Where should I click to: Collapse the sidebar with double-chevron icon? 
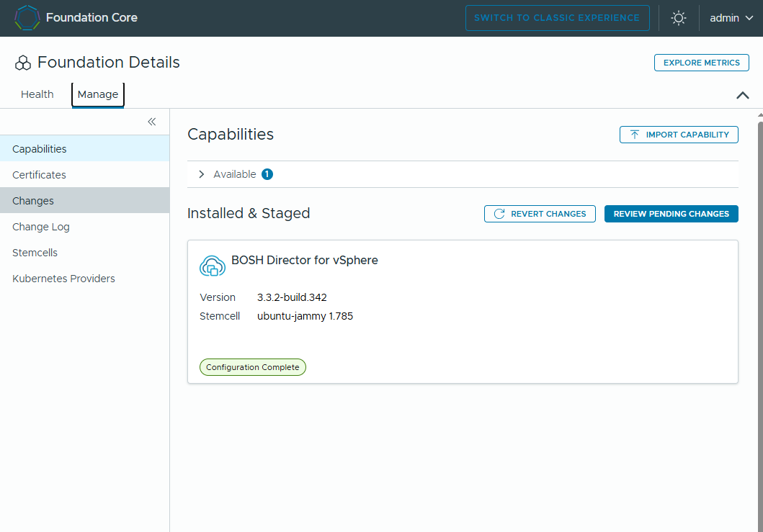coord(152,122)
